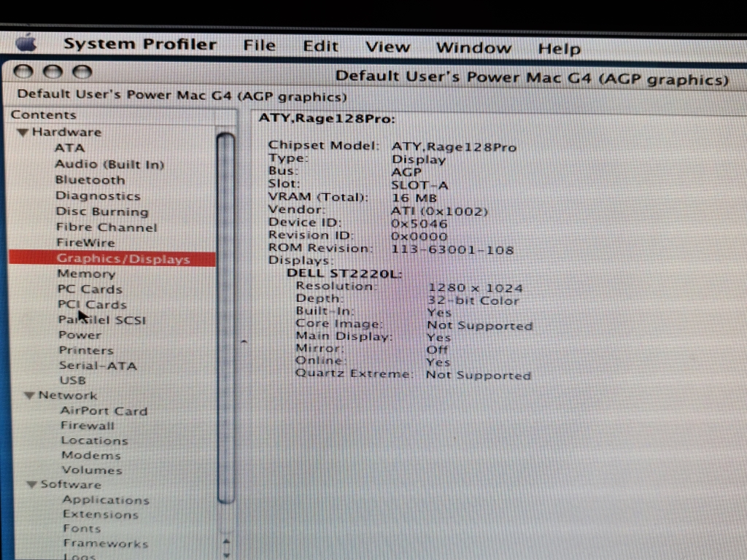The image size is (747, 560).
Task: Click the sidebar scroll down arrow
Action: [226, 555]
